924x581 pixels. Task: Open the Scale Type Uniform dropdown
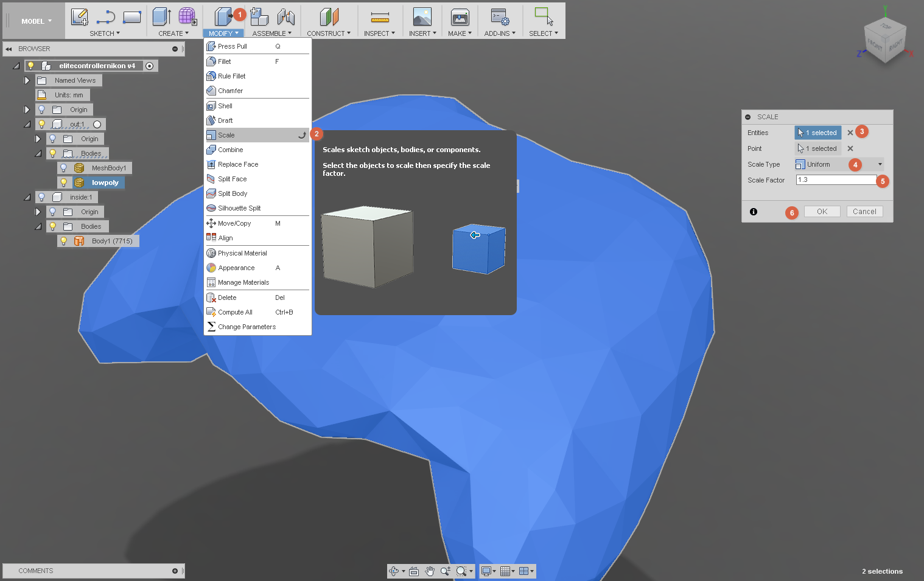pyautogui.click(x=839, y=164)
